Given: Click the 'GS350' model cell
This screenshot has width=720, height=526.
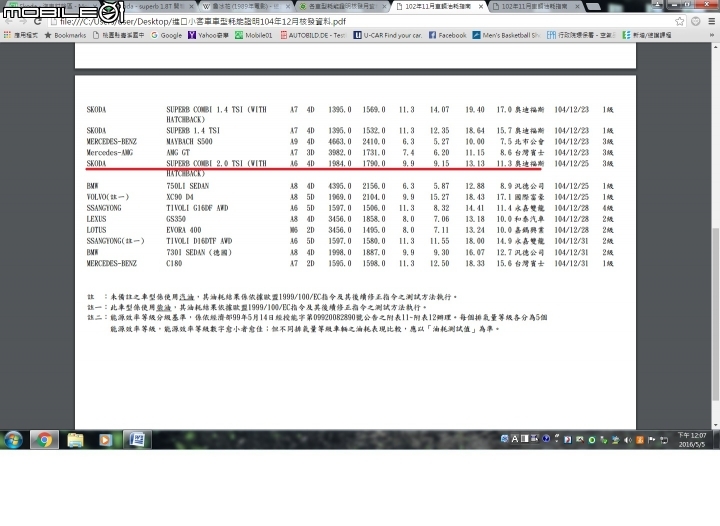Looking at the screenshot, I should point(176,219).
